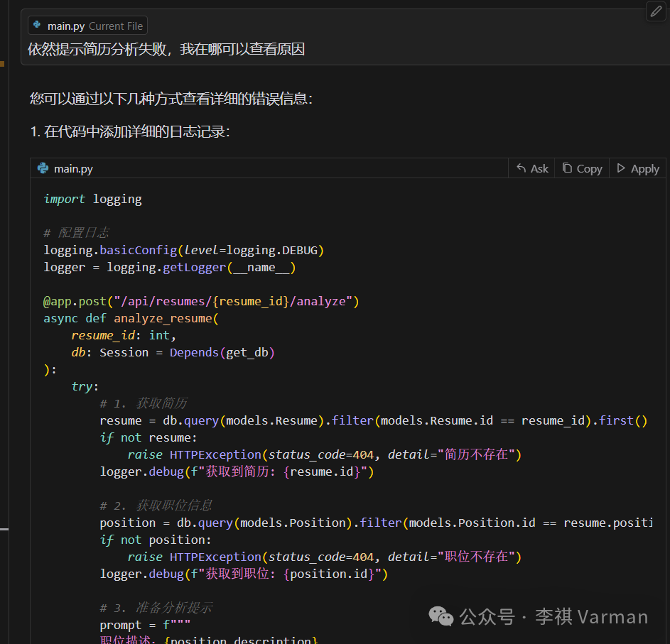Click the raise HTTPException 职位不存在 line
The height and width of the screenshot is (644, 670).
pos(325,557)
